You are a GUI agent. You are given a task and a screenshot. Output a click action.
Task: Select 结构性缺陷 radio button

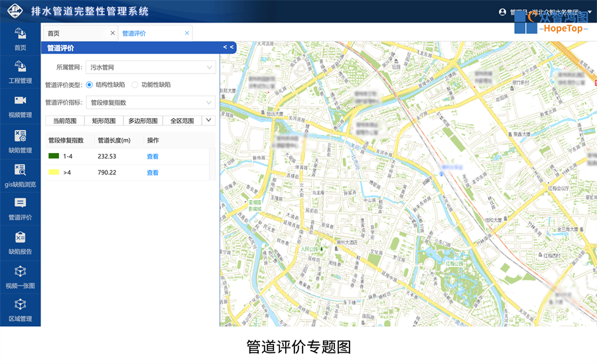pos(90,84)
